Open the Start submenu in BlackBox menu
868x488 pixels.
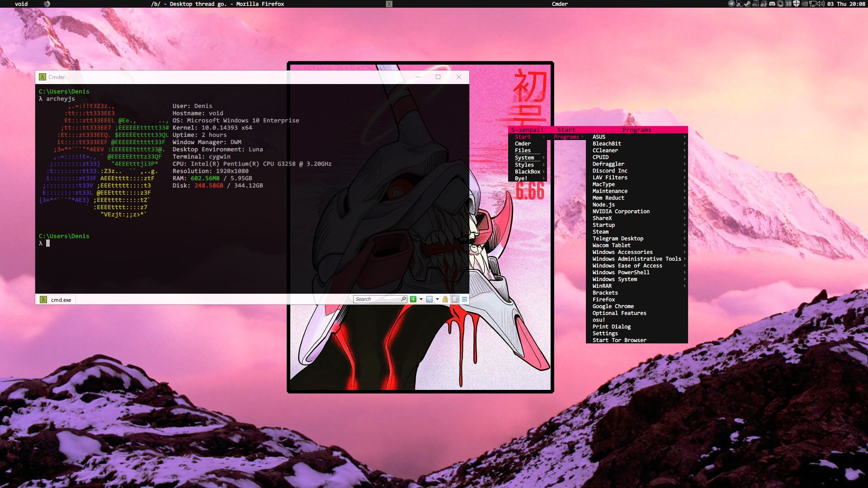point(528,137)
